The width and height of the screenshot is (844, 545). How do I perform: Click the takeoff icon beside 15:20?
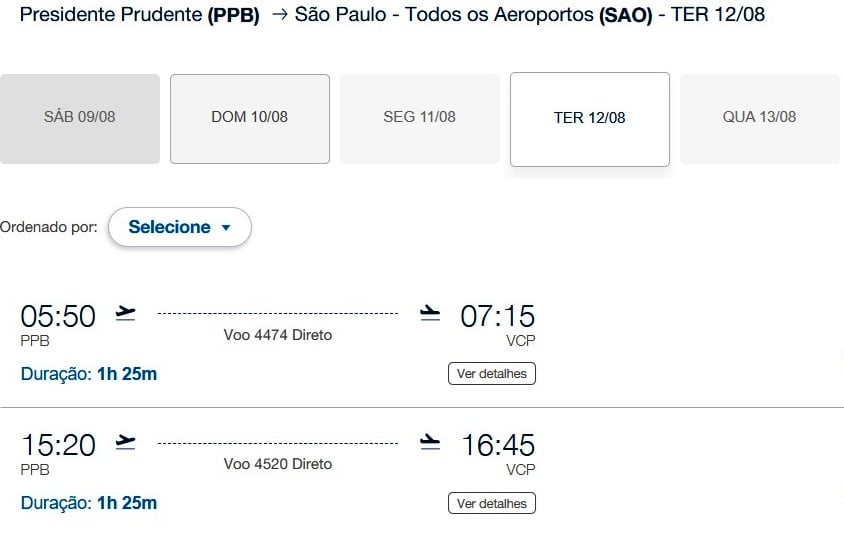[125, 442]
